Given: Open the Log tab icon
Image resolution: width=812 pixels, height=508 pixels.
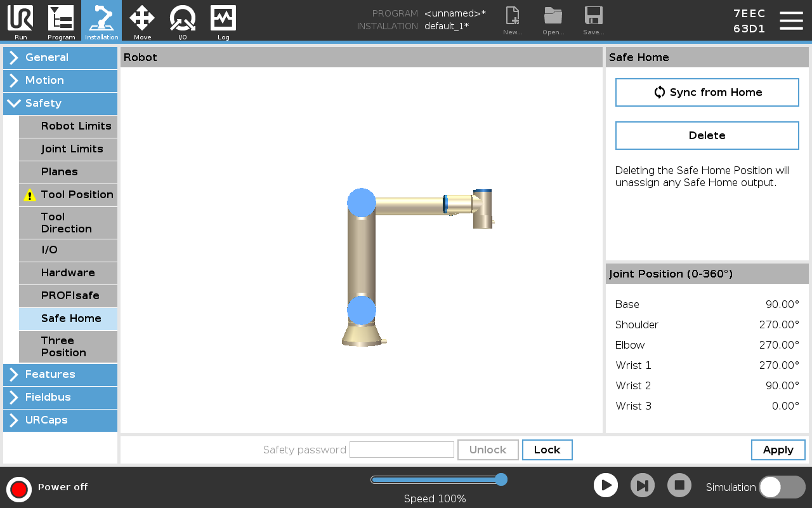Looking at the screenshot, I should (223, 20).
